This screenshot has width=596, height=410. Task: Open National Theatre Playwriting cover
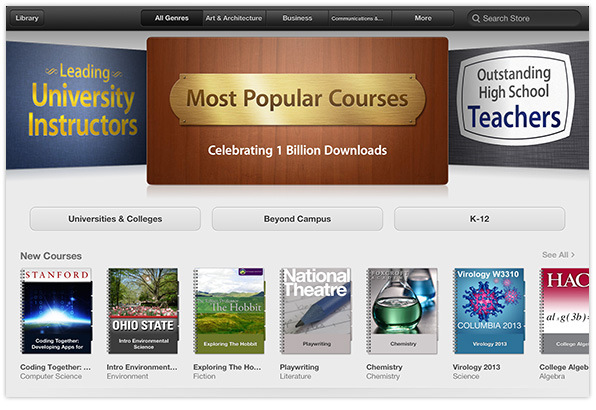pos(316,311)
